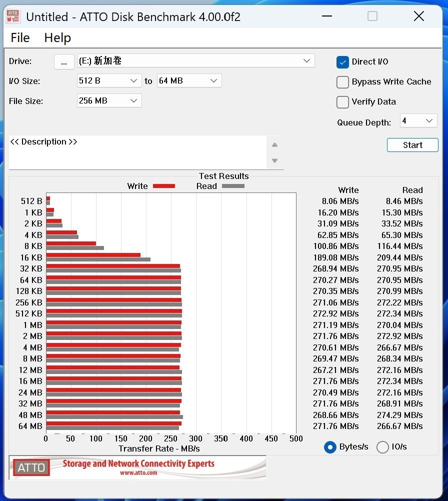
Task: Click the 267.21 MB/s write value
Action: coord(336,370)
